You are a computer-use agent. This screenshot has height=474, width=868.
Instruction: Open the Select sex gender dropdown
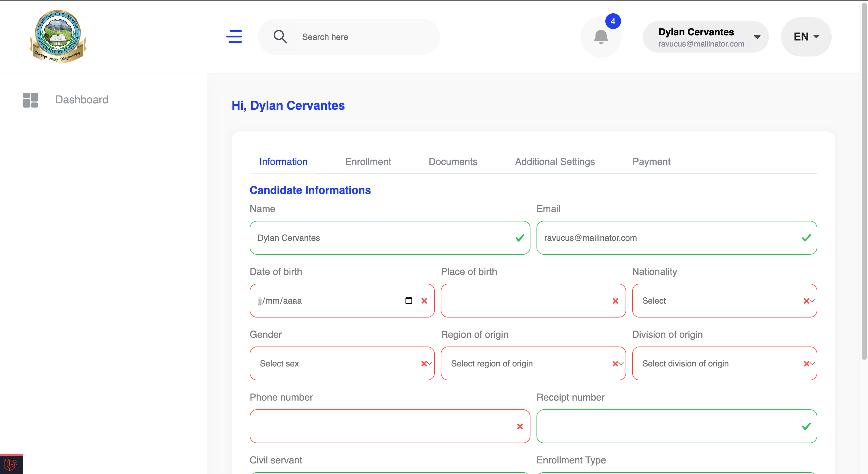(x=342, y=363)
